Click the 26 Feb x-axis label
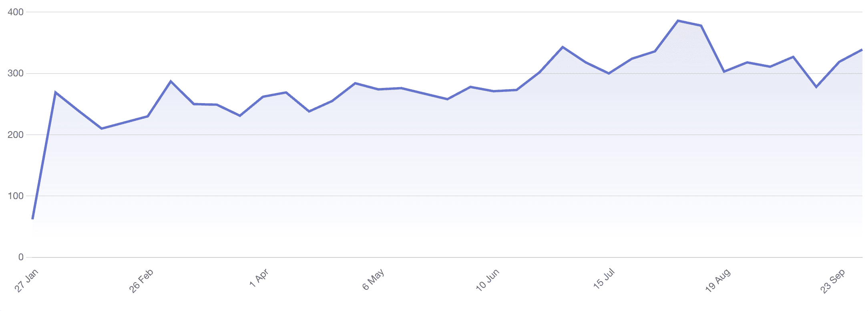The height and width of the screenshot is (311, 868). click(x=141, y=281)
